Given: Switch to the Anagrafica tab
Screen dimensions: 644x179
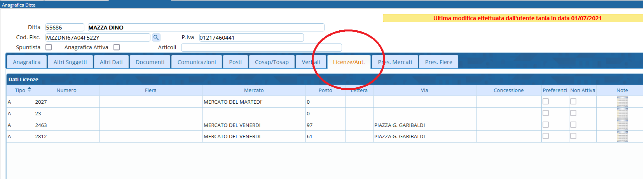Looking at the screenshot, I should pyautogui.click(x=26, y=62).
